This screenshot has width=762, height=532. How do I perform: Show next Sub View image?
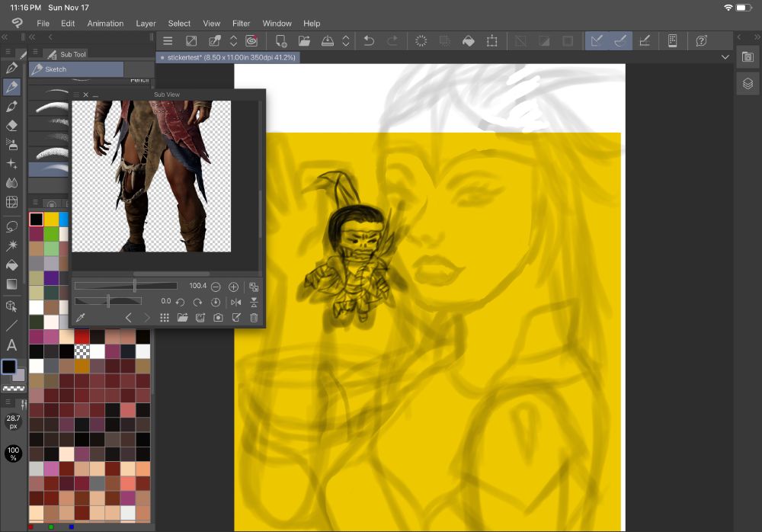tap(147, 318)
